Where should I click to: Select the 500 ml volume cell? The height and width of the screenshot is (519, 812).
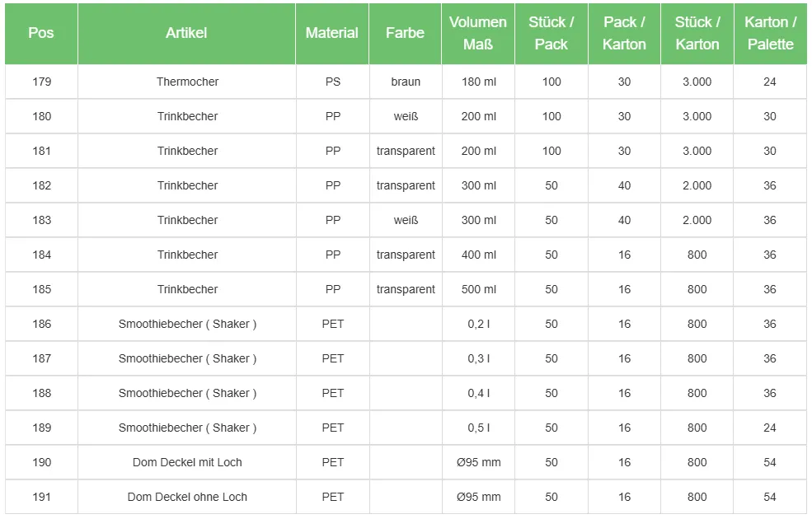pyautogui.click(x=478, y=289)
